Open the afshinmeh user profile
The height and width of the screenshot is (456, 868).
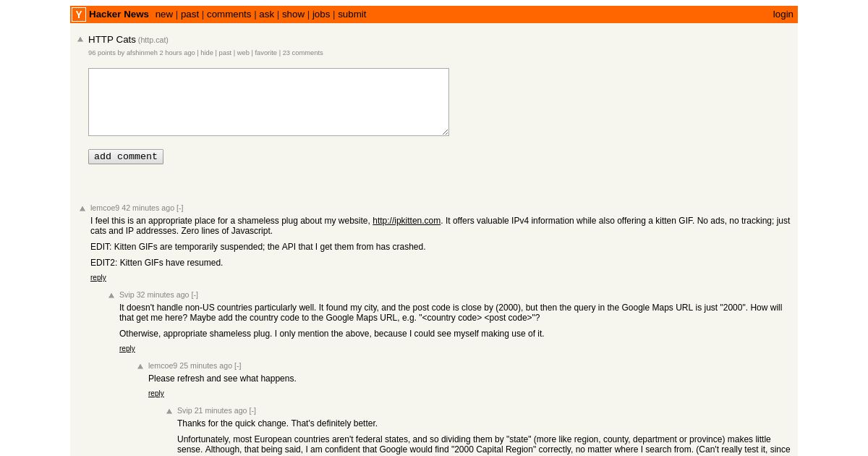[x=142, y=53]
